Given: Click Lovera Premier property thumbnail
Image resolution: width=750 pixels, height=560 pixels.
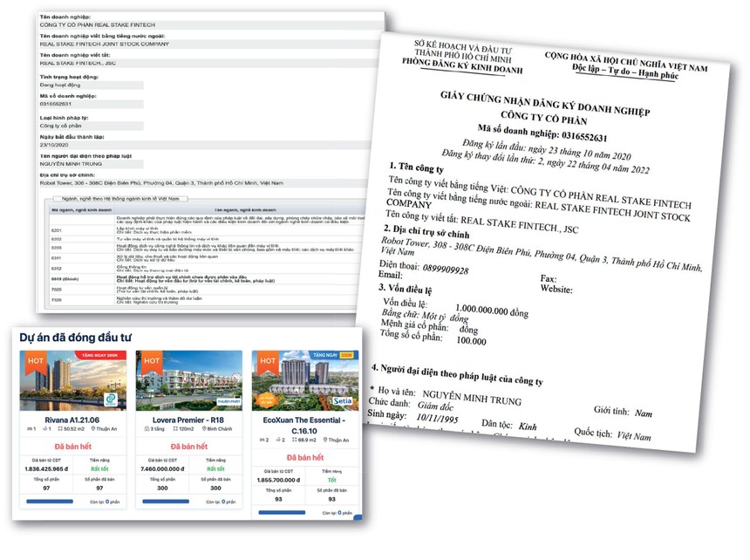Looking at the screenshot, I should pyautogui.click(x=189, y=382).
